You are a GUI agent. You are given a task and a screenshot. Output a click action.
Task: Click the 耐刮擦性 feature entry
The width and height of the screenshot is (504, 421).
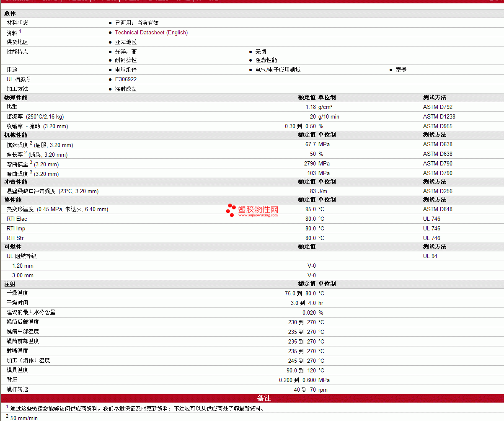pyautogui.click(x=126, y=60)
